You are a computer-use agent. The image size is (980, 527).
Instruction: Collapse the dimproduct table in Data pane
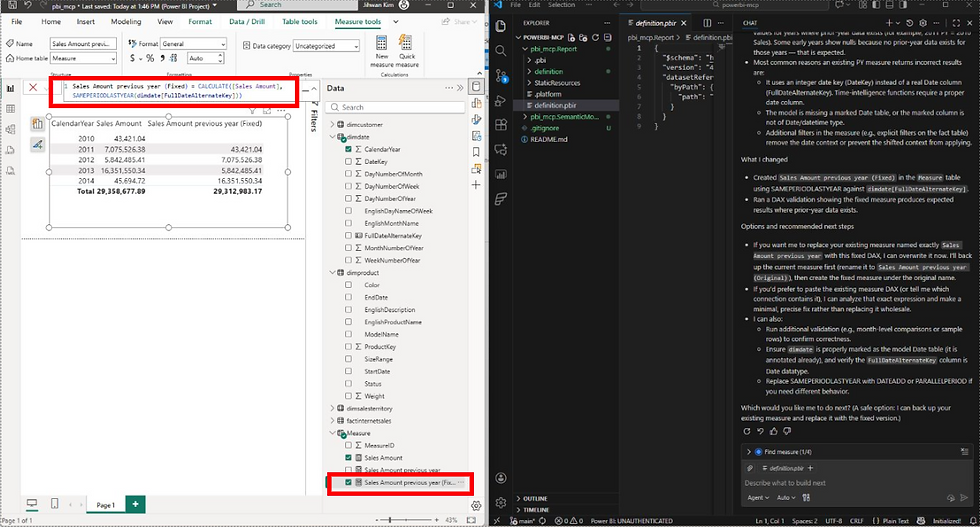pos(332,273)
